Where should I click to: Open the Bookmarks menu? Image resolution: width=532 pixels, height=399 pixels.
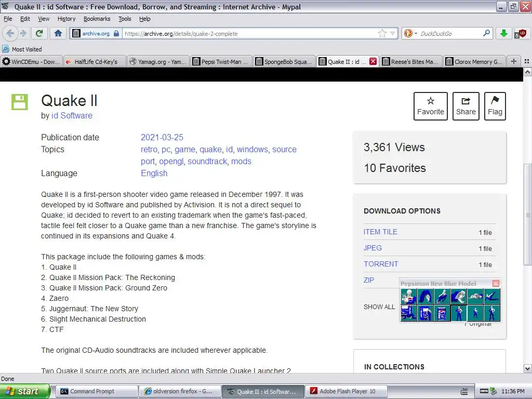[x=97, y=19]
